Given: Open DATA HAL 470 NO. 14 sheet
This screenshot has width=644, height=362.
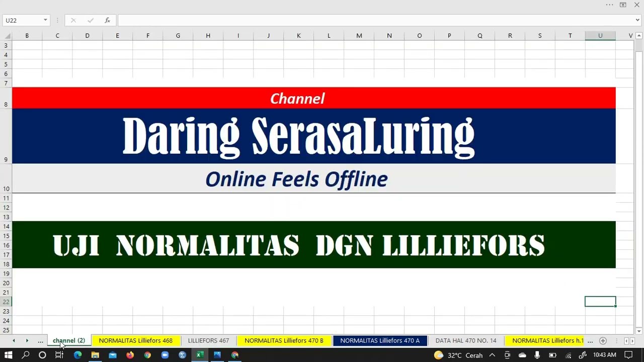Looking at the screenshot, I should point(466,341).
